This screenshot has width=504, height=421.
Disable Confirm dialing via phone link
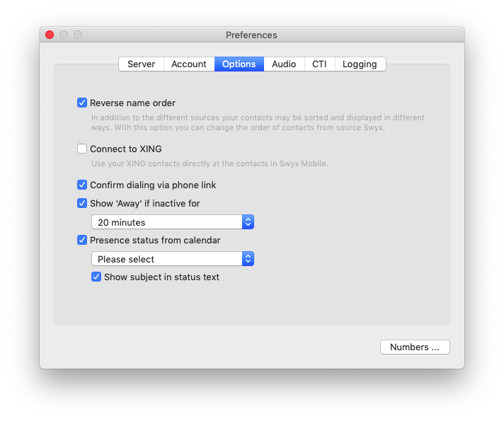click(82, 185)
